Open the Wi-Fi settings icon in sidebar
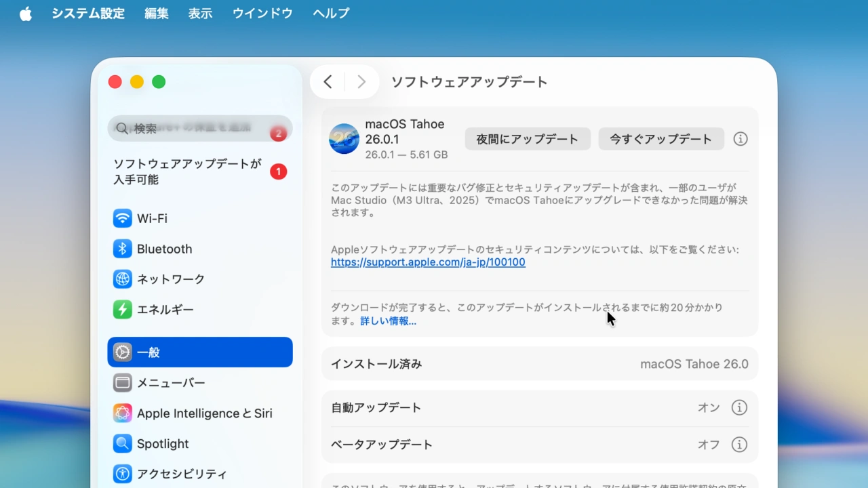 pos(123,218)
